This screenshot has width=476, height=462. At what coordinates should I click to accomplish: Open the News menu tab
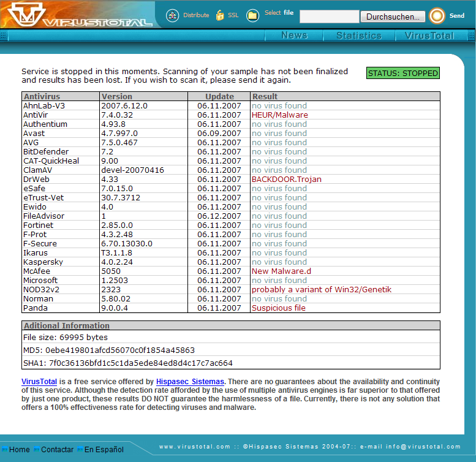tap(294, 35)
